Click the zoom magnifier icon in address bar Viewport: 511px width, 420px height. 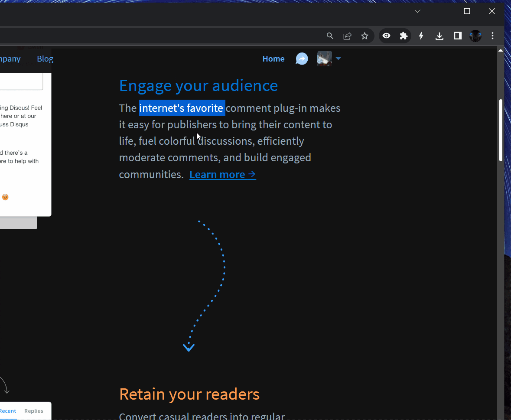tap(330, 36)
